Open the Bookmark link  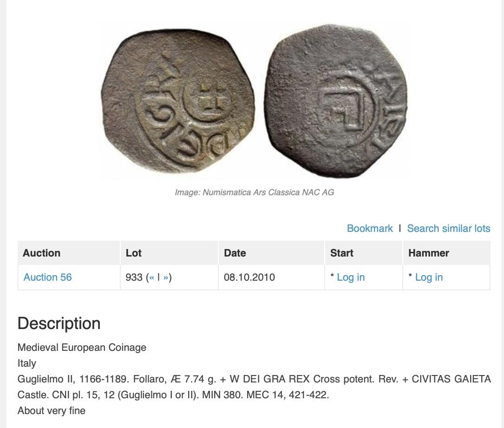point(370,228)
